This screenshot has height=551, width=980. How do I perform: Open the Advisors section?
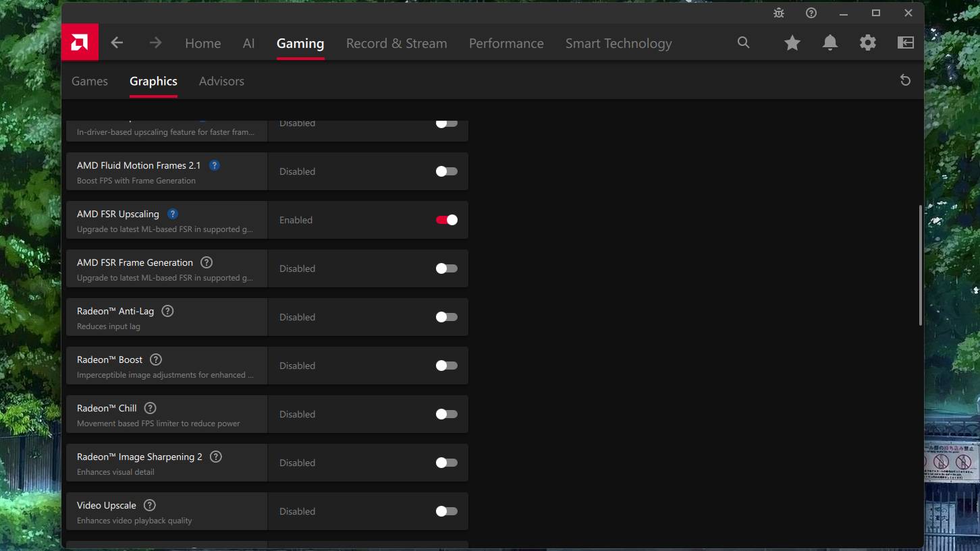pyautogui.click(x=221, y=80)
